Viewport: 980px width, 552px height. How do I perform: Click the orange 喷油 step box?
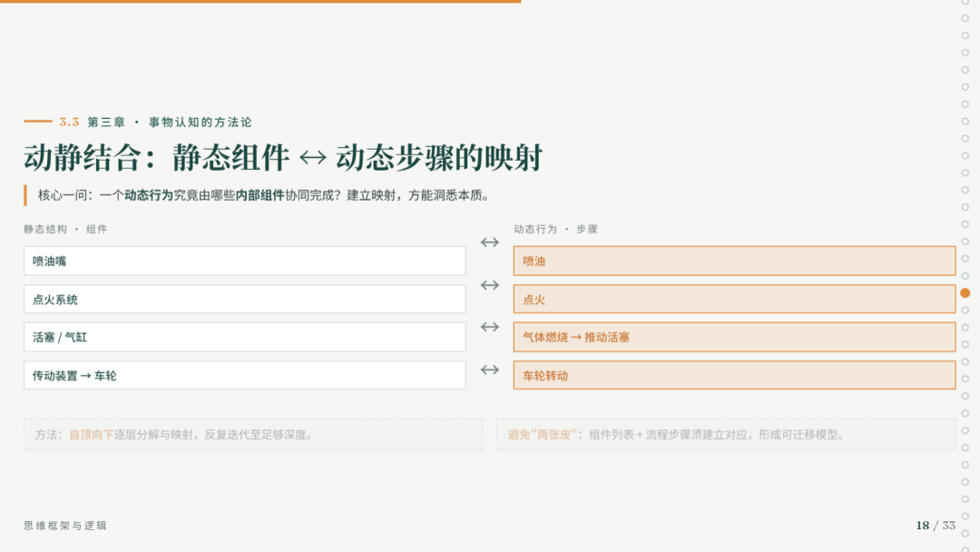734,261
